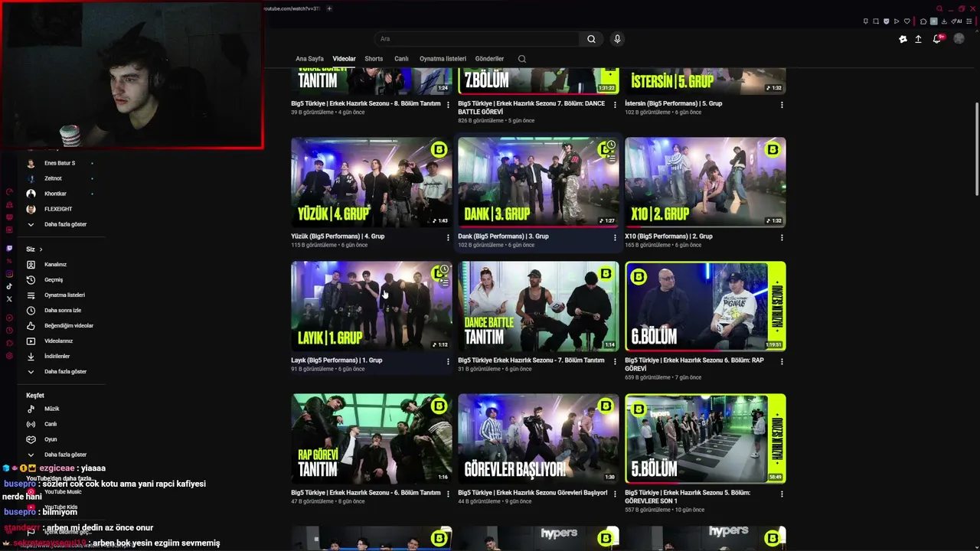Open the Shorts channel tab

(374, 59)
